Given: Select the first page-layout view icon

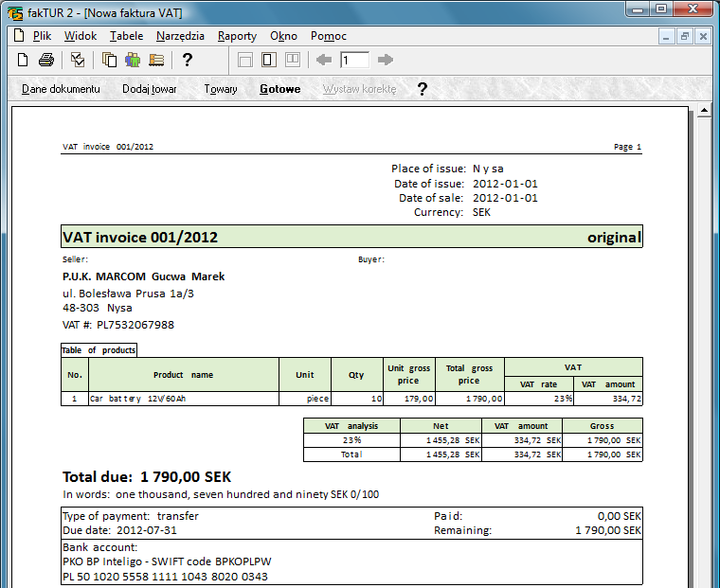Looking at the screenshot, I should tap(245, 60).
